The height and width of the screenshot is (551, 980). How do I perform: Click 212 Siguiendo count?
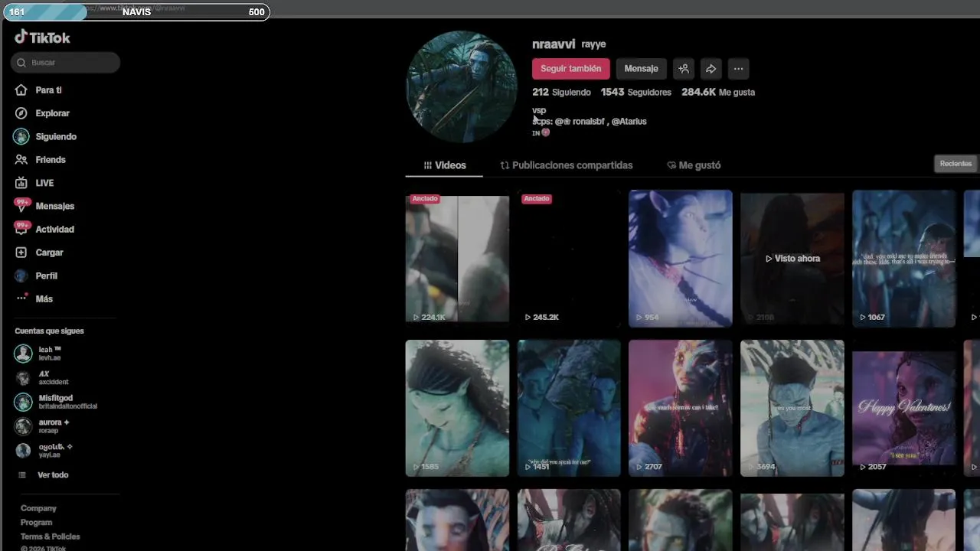point(561,92)
